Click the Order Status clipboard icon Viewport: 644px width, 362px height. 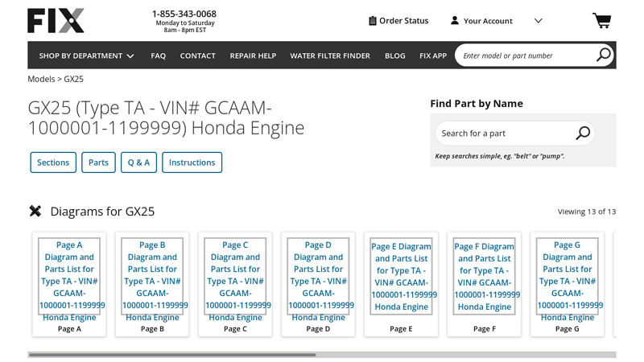point(373,21)
